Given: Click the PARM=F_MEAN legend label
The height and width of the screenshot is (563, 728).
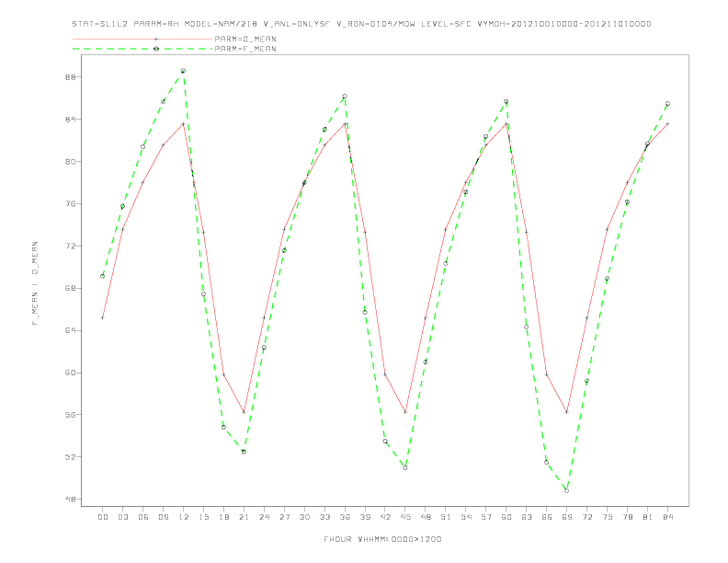Looking at the screenshot, I should [x=245, y=49].
